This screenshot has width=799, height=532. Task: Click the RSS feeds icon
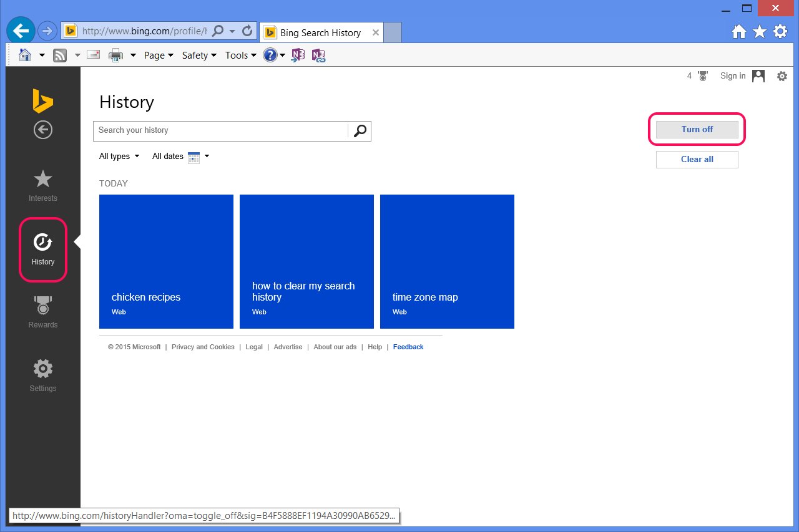[x=60, y=56]
